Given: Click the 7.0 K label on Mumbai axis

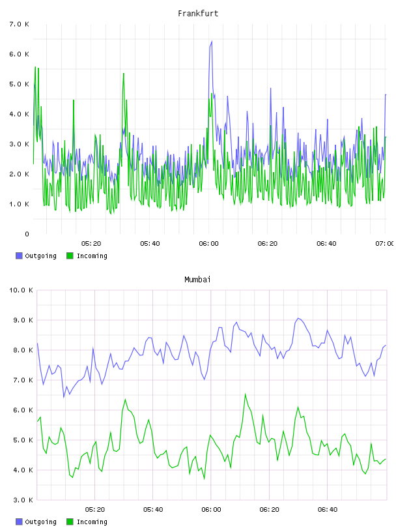Looking at the screenshot, I should (23, 380).
